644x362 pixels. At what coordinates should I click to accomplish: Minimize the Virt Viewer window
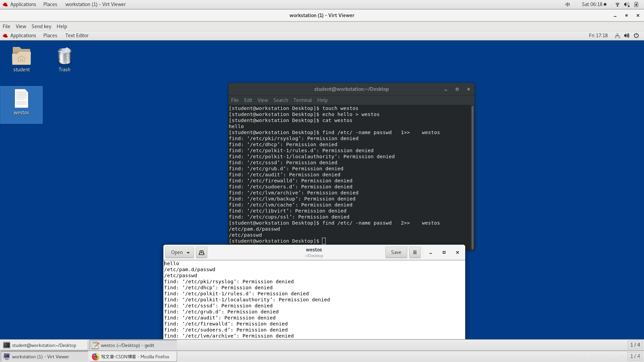[x=615, y=15]
